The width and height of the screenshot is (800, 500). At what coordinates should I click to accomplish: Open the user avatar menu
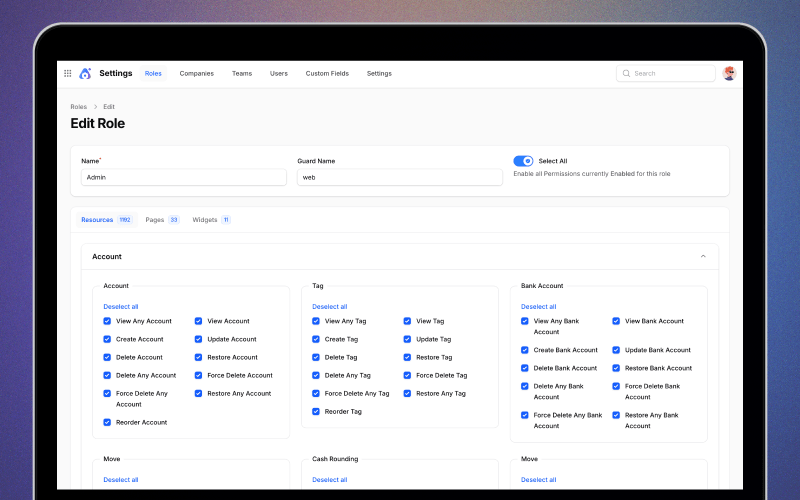point(729,73)
